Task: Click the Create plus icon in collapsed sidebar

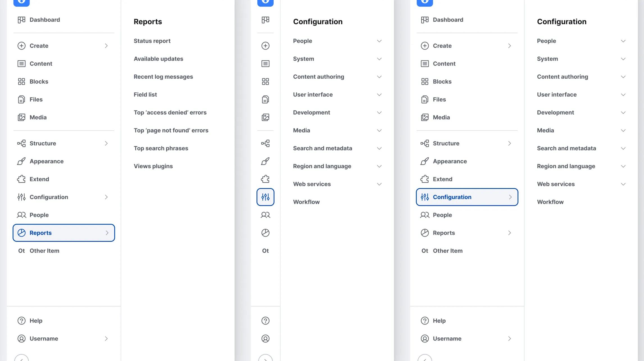Action: pos(265,46)
